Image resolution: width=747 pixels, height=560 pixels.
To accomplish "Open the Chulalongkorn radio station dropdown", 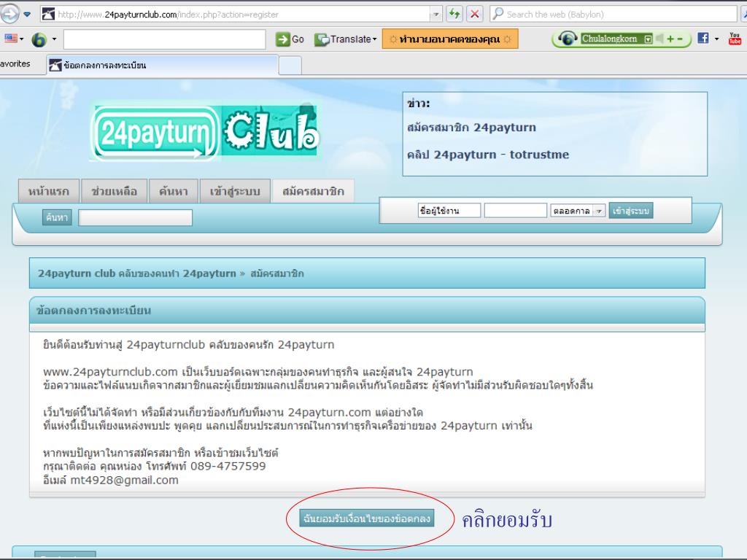I will tap(648, 39).
